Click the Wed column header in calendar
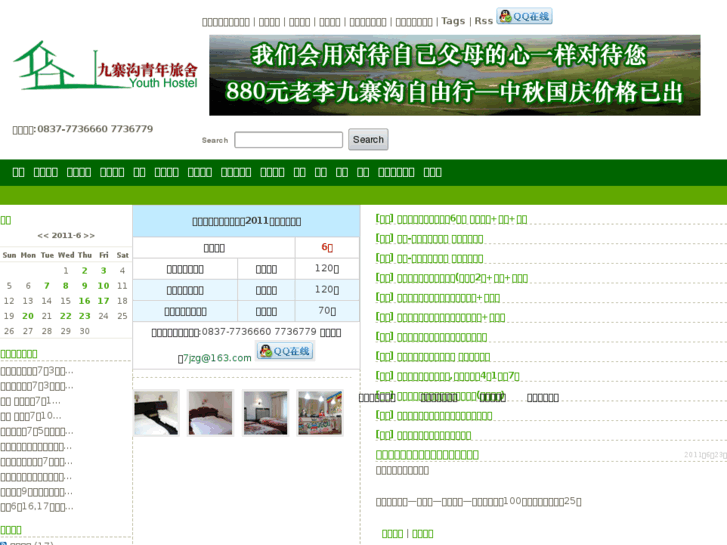This screenshot has height=545, width=727. [x=66, y=255]
